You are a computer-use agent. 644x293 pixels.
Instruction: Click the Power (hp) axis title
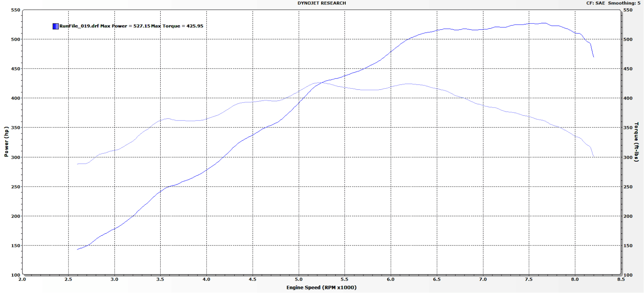tap(6, 141)
